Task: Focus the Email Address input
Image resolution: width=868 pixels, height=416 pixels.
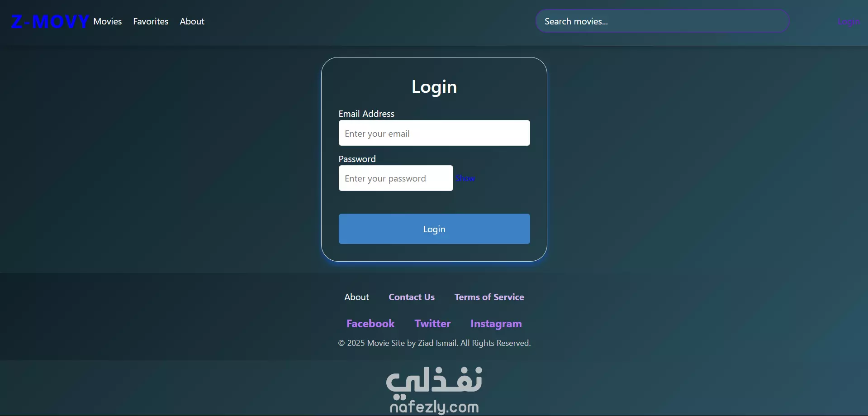Action: pyautogui.click(x=434, y=133)
